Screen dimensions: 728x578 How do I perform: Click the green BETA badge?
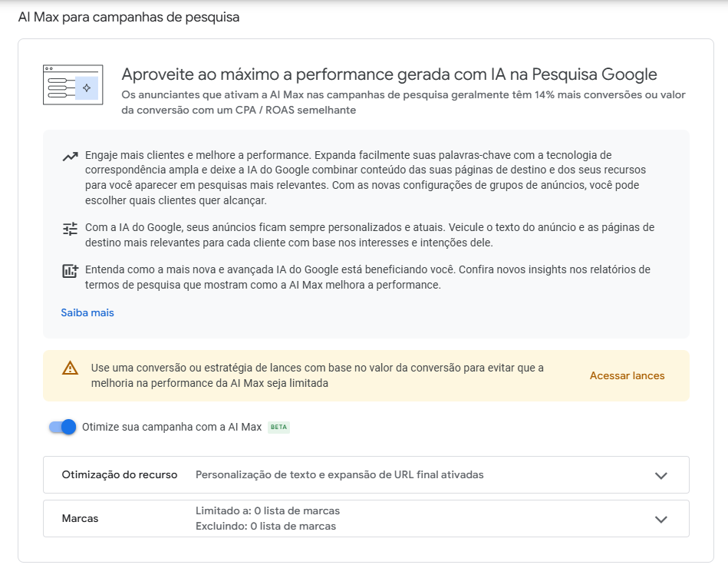278,427
